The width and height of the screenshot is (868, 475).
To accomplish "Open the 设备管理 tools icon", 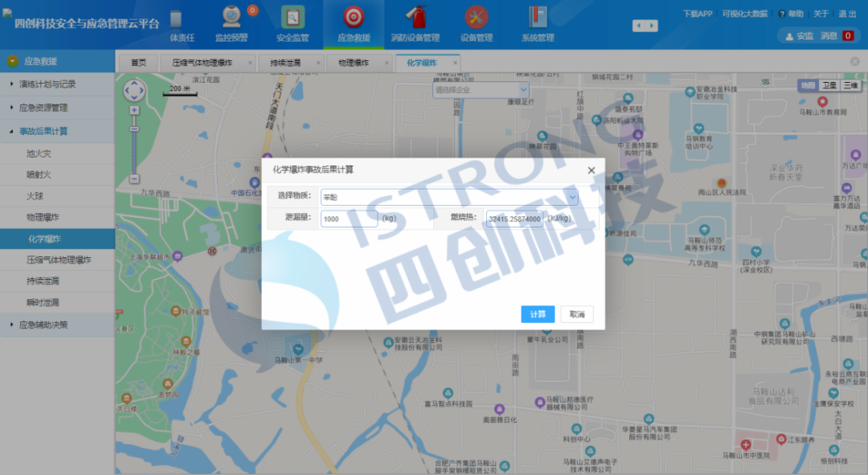I will [477, 18].
